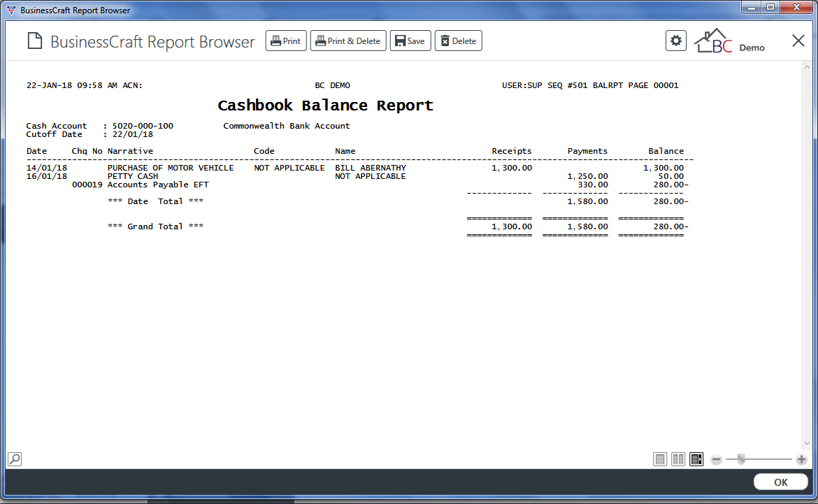The width and height of the screenshot is (818, 504).
Task: Click the name BILL ABERNATHY
Action: click(x=371, y=168)
